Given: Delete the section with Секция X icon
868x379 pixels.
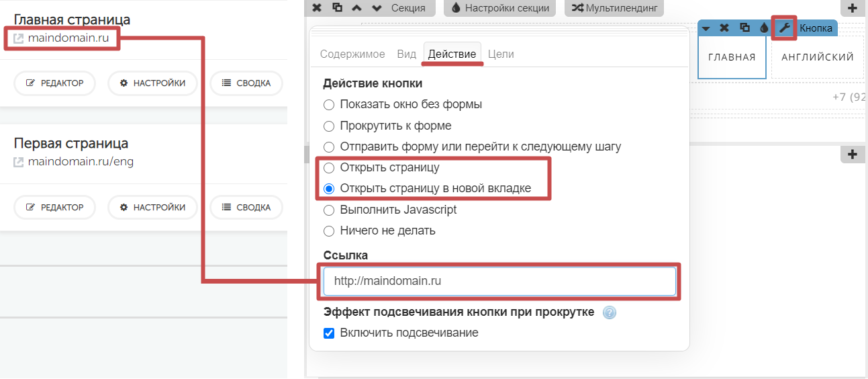Looking at the screenshot, I should pyautogui.click(x=317, y=8).
